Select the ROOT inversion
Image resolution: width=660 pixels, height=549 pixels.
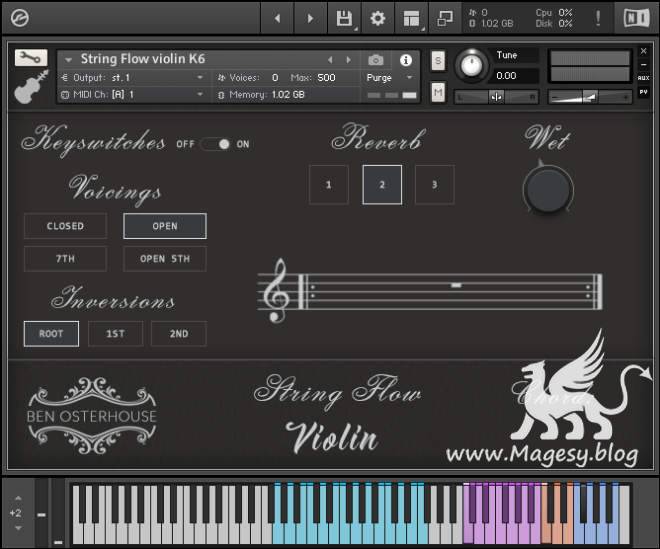(x=51, y=334)
